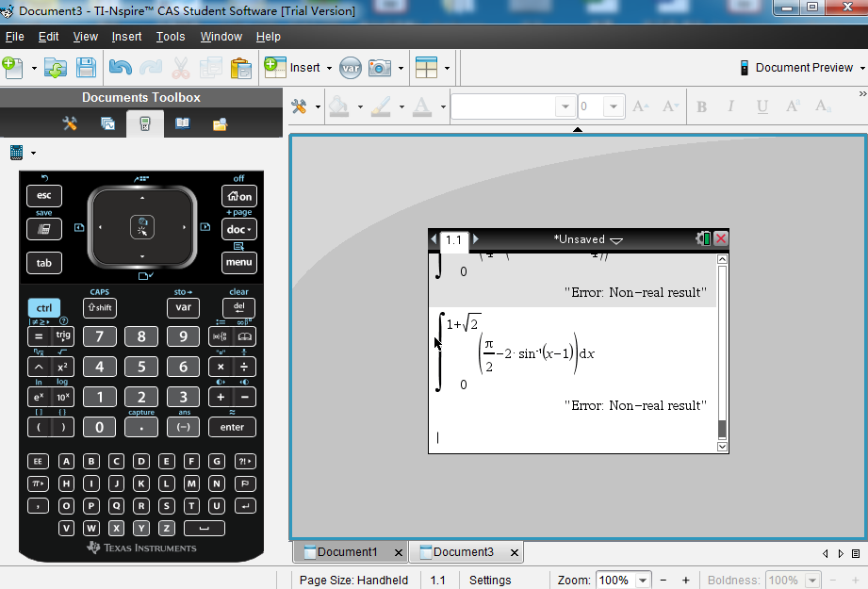Screen dimensions: 868x589
Task: Click the screen capture camera icon
Action: pyautogui.click(x=380, y=68)
